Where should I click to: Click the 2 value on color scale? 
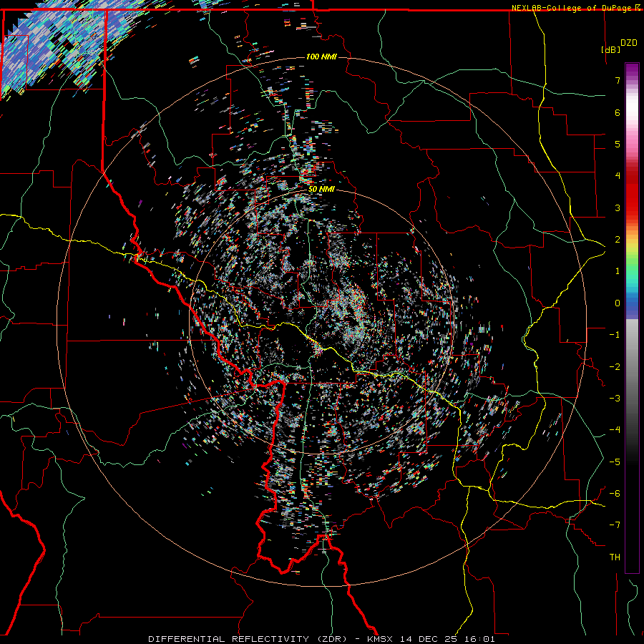coord(618,240)
